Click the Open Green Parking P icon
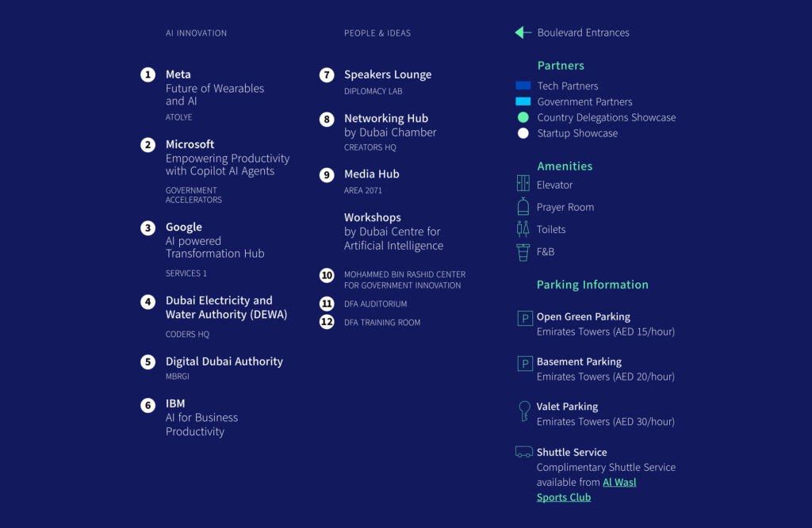 [x=525, y=318]
